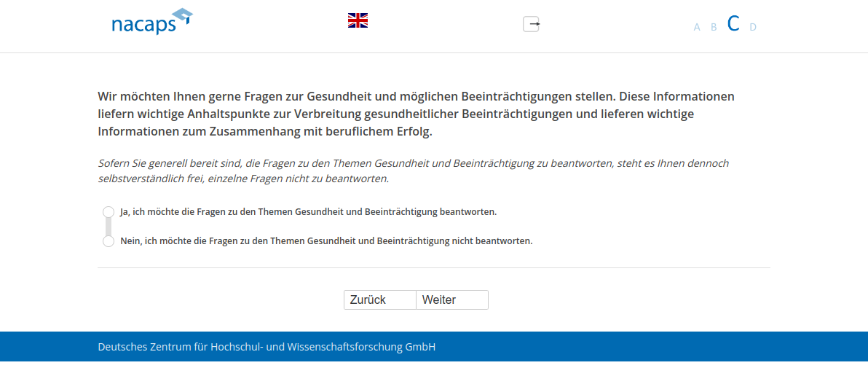Click the italic 'Sofern Sie generell bereit' note
The width and height of the screenshot is (868, 368).
[413, 171]
